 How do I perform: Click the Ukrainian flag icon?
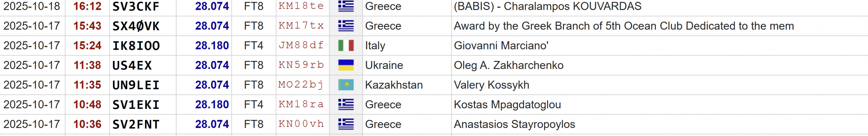coord(346,65)
